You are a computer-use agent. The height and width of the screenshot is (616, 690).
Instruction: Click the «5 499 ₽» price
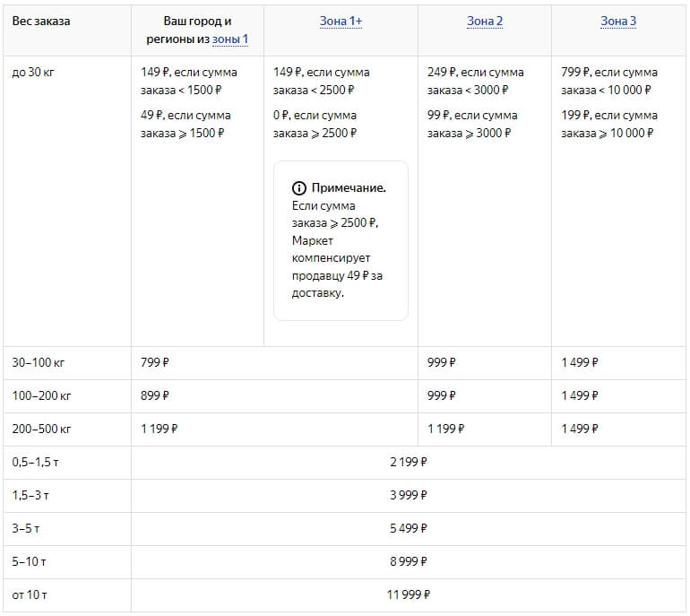(x=409, y=528)
